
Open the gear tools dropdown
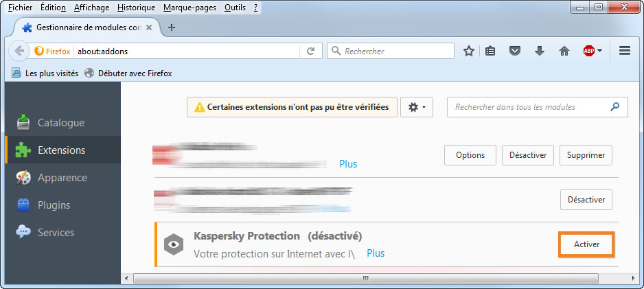[417, 107]
